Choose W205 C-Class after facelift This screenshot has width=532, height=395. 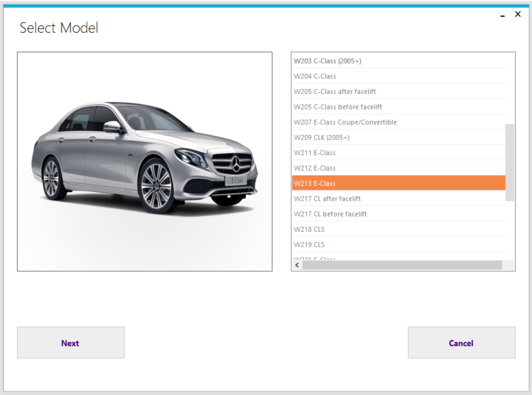(x=399, y=91)
